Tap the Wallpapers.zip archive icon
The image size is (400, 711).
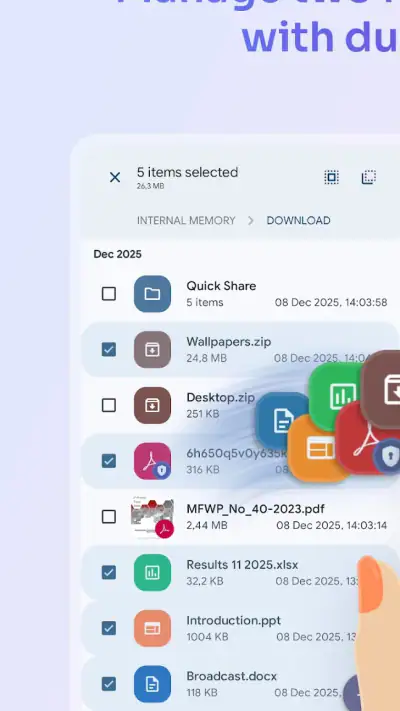point(152,350)
